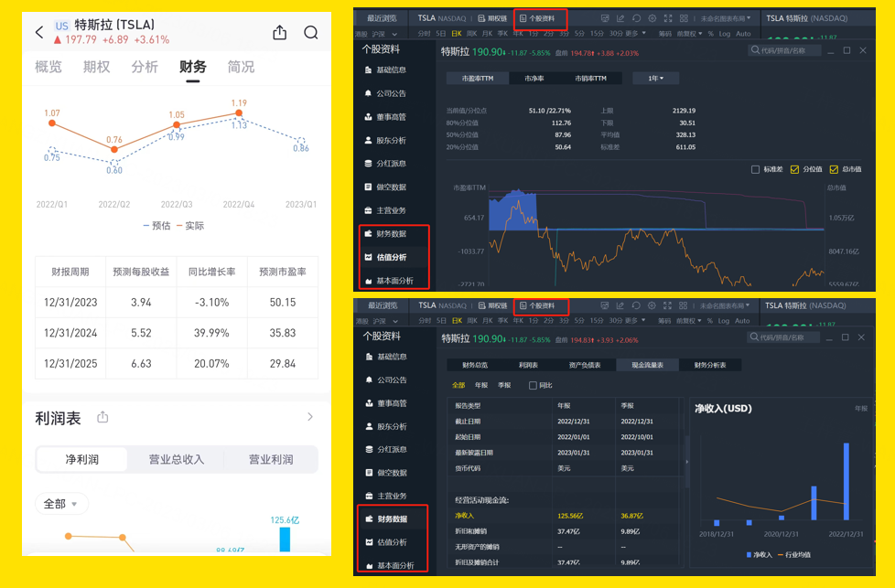Viewport: 895px width, 588px height.
Task: Click the 代码/拼音/名称 search field in the lower window
Action: pos(783,337)
